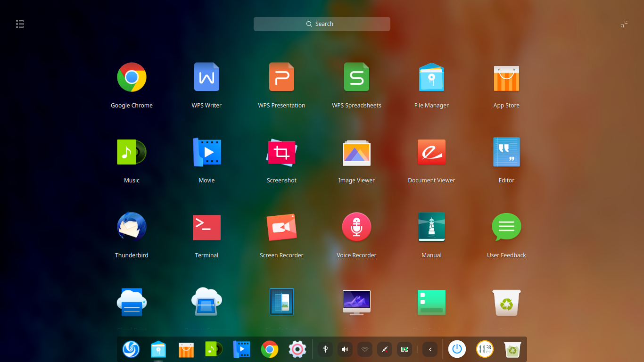Click the USB device tray icon
The image size is (644, 362).
[x=325, y=349]
